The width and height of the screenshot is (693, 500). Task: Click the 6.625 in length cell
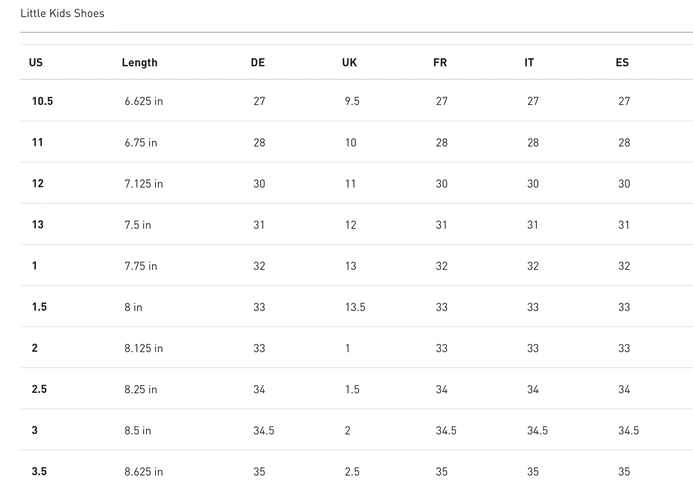(144, 102)
